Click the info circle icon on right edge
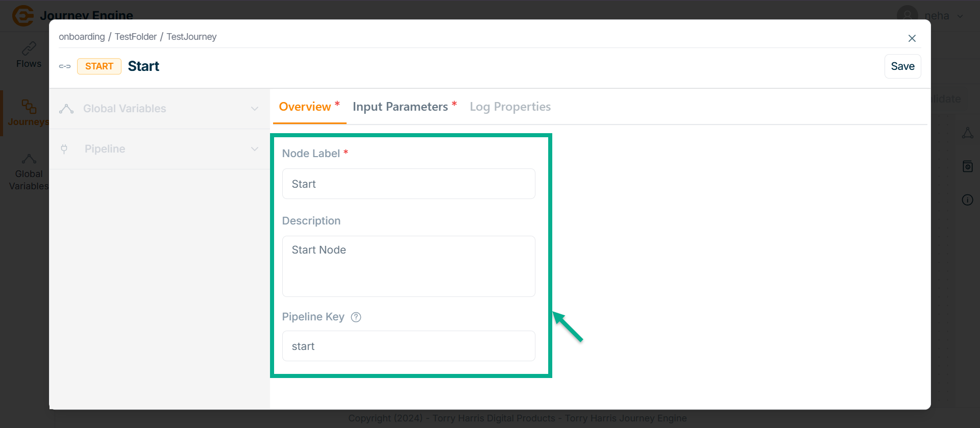Image resolution: width=980 pixels, height=428 pixels. 967,200
